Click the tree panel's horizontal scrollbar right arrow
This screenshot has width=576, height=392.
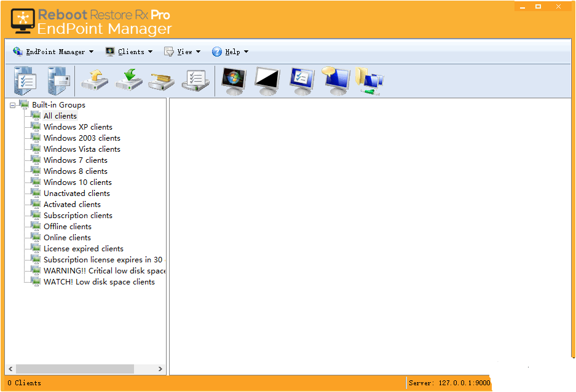(x=160, y=369)
